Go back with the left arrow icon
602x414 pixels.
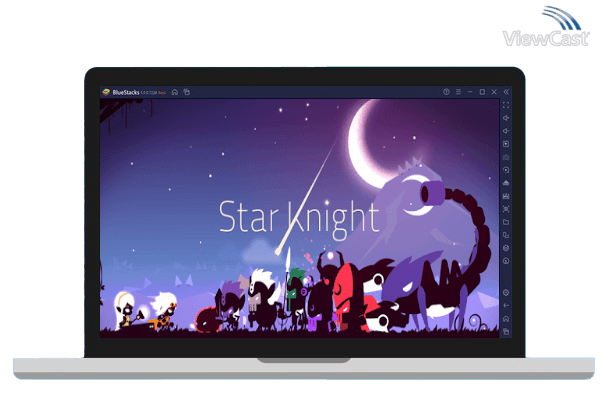[x=506, y=306]
